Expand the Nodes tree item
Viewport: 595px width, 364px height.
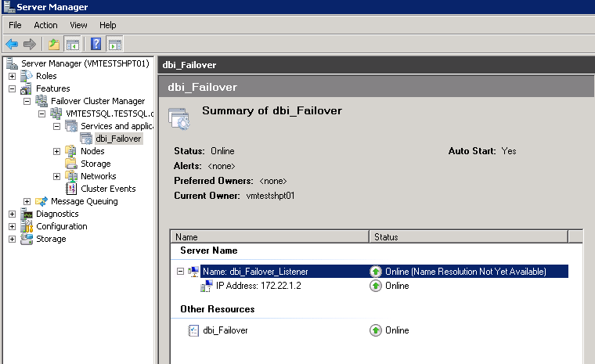tap(57, 151)
